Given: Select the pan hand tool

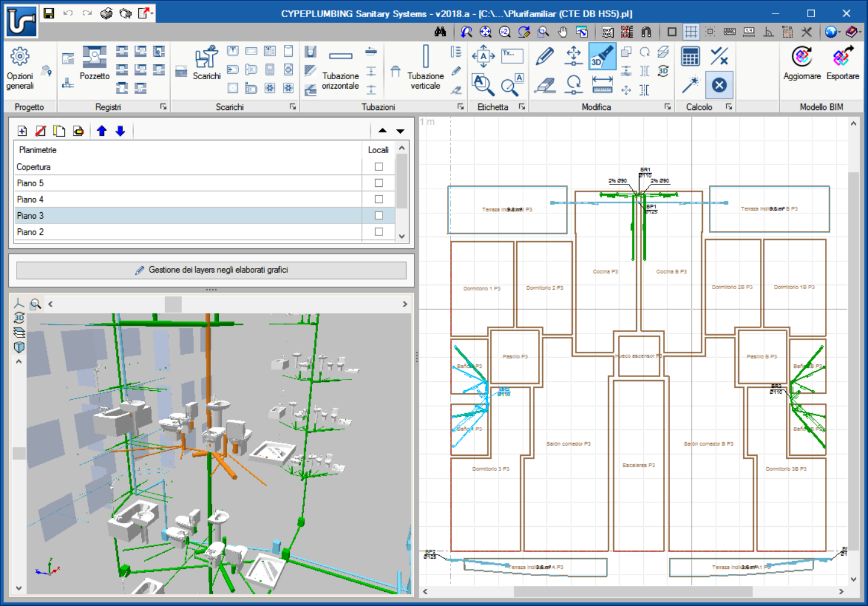Looking at the screenshot, I should coord(562,32).
